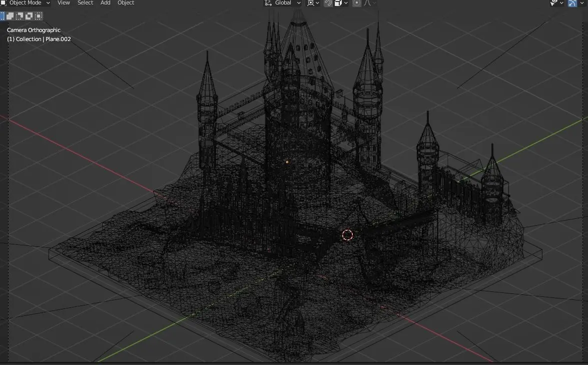Open the Object Mode dropdown
The height and width of the screenshot is (365, 588).
(x=26, y=3)
